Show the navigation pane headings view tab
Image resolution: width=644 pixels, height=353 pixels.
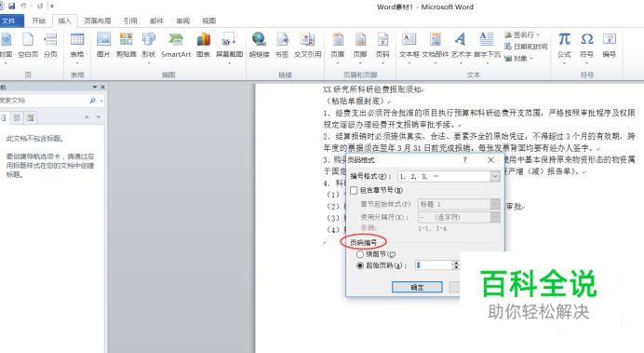point(4,117)
